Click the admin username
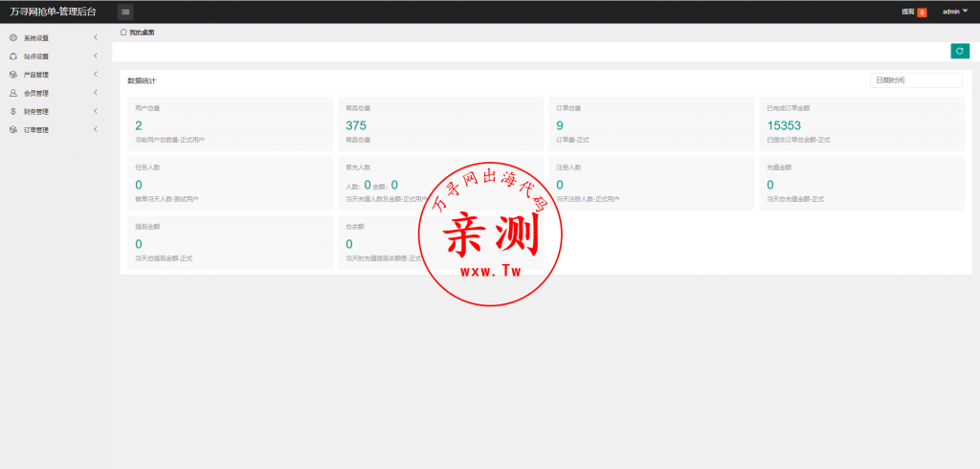 pos(950,11)
